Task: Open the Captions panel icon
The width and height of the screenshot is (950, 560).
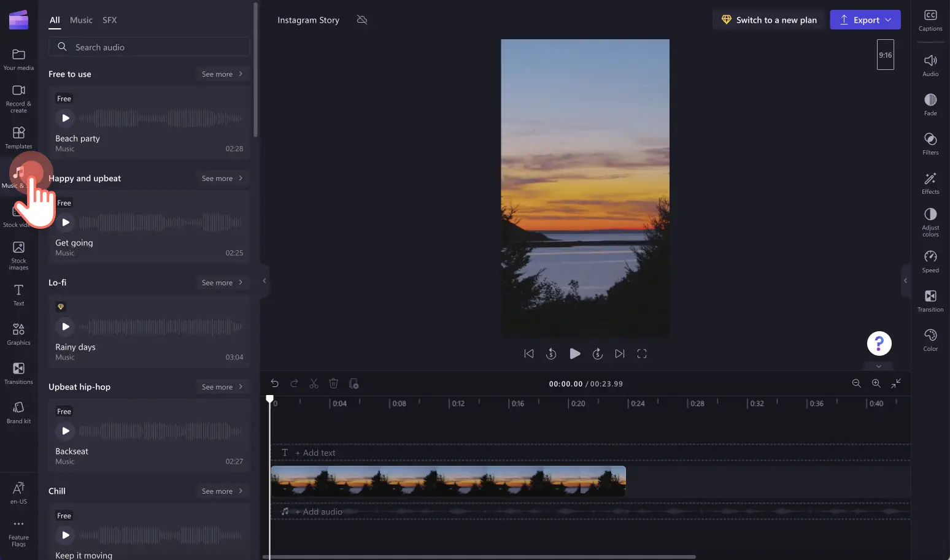Action: click(x=930, y=20)
